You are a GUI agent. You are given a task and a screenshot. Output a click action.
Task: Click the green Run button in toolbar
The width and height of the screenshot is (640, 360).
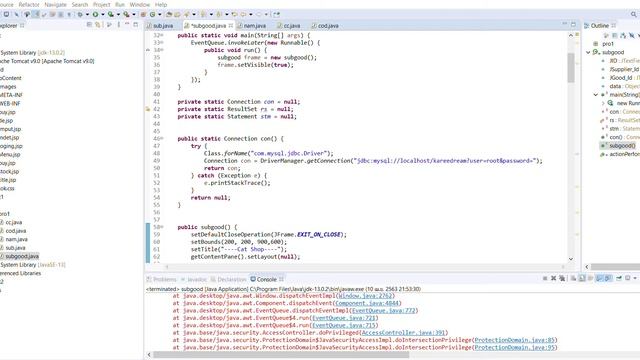coord(95,14)
